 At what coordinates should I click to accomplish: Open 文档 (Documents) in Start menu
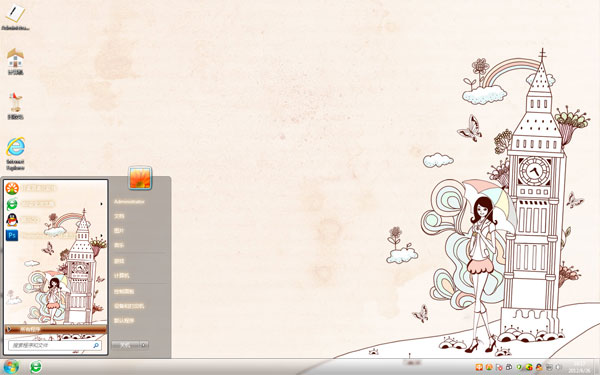click(x=119, y=216)
